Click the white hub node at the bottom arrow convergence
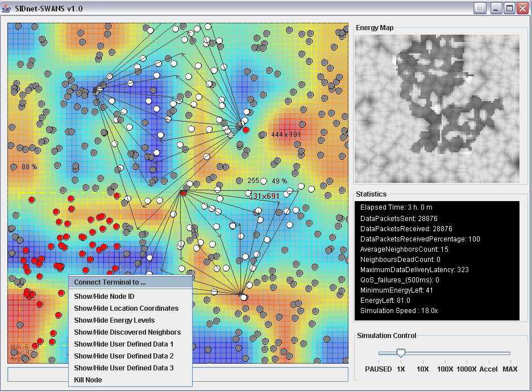Viewport: 532px width, 392px height. [243, 297]
